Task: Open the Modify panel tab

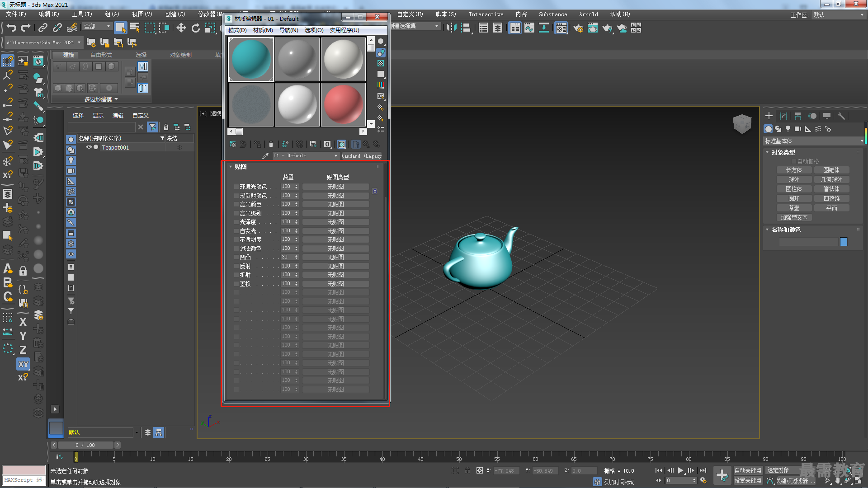Action: (x=783, y=116)
